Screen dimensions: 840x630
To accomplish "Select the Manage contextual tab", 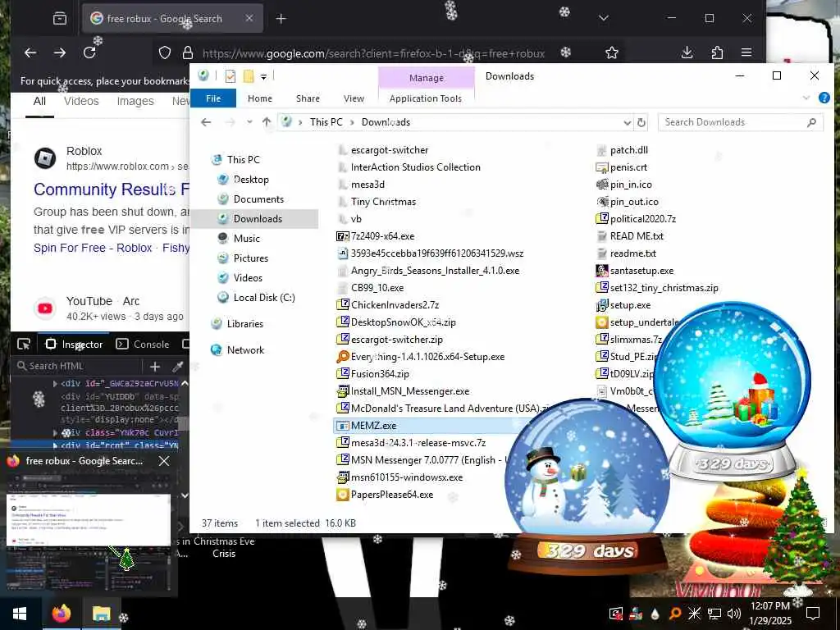I will pyautogui.click(x=427, y=78).
